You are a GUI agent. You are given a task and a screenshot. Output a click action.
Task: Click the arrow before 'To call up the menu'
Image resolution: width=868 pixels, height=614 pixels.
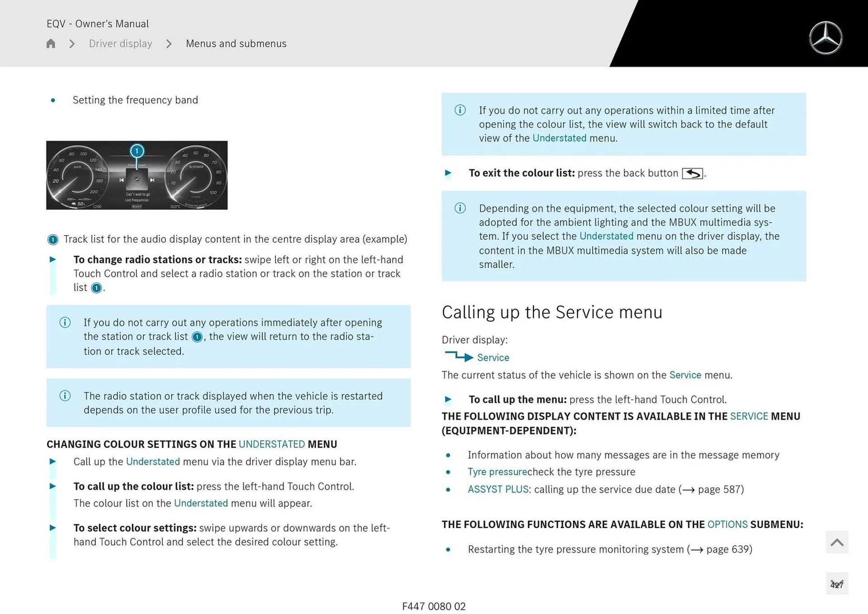[448, 399]
